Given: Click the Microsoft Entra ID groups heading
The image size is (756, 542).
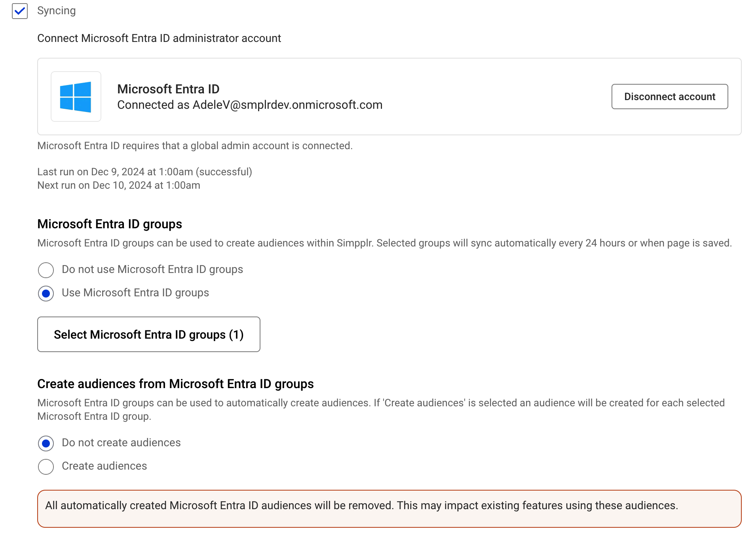Looking at the screenshot, I should [x=110, y=224].
